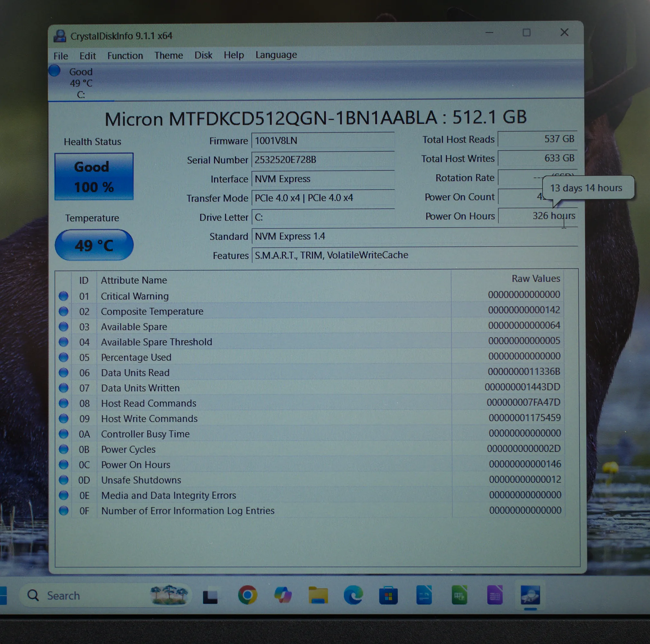Launch Microsoft Copilot from the taskbar
Screen dimensions: 650x644
(x=283, y=595)
